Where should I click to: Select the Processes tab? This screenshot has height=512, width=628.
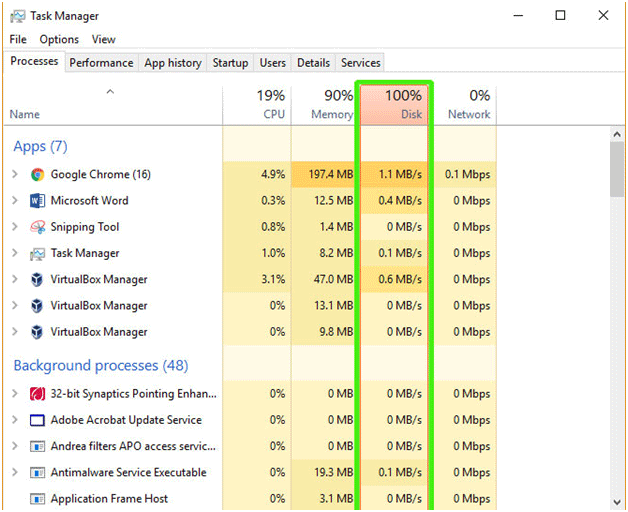click(34, 61)
